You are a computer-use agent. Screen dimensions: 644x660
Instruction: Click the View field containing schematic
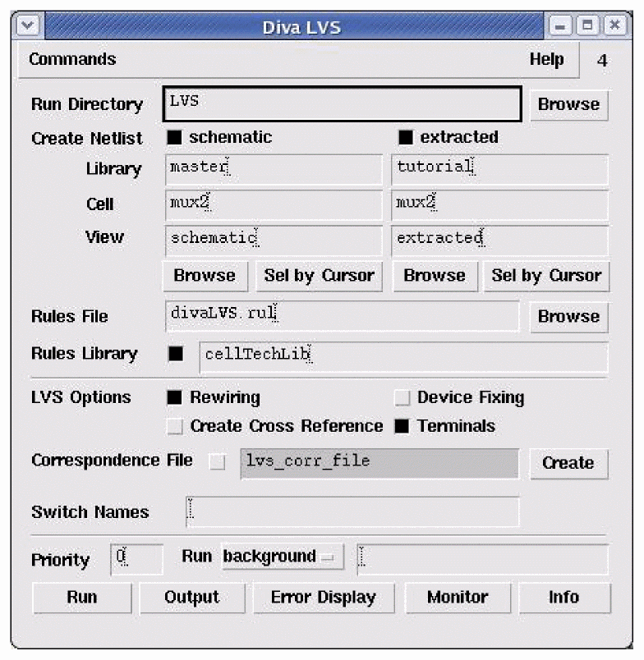(274, 241)
